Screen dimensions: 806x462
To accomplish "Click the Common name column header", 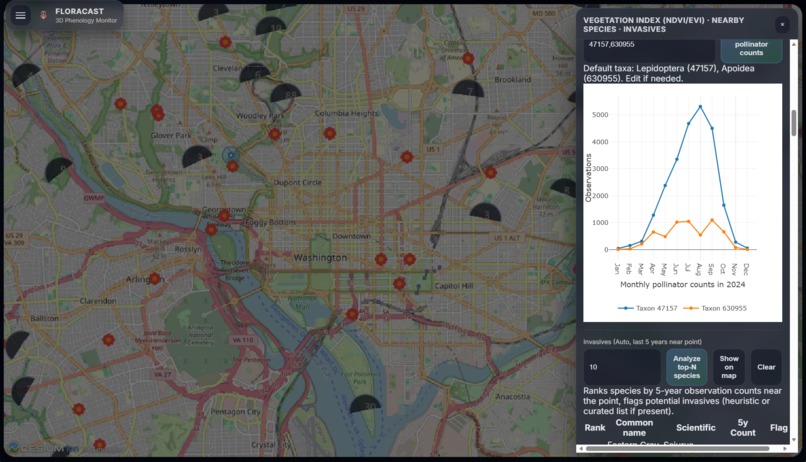I will [x=634, y=428].
